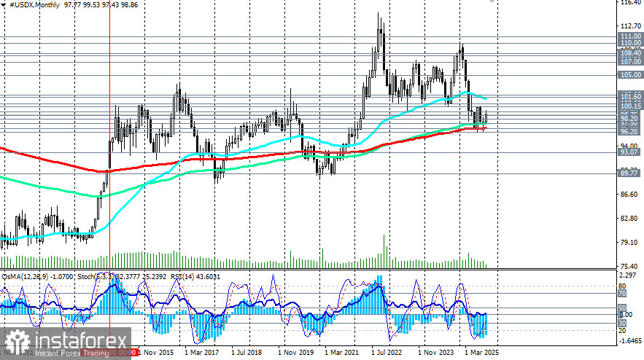Click the OHLC values 97.77 99.53 97.43 98.86
Image resolution: width=644 pixels, height=360 pixels.
[101, 5]
